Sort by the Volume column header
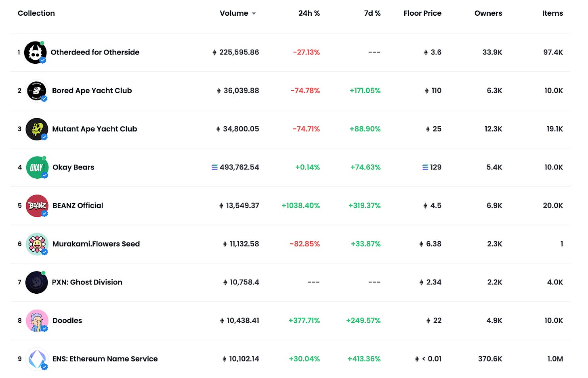588x378 pixels. point(234,13)
